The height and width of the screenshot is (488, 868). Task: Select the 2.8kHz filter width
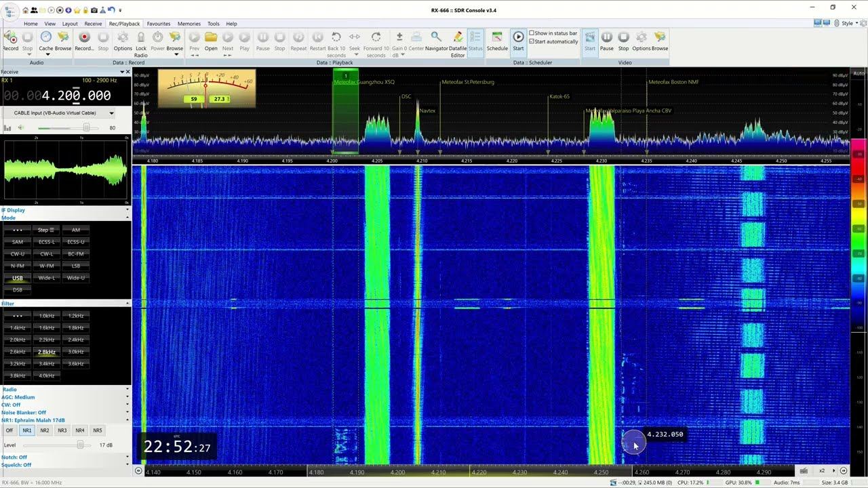[x=47, y=352]
